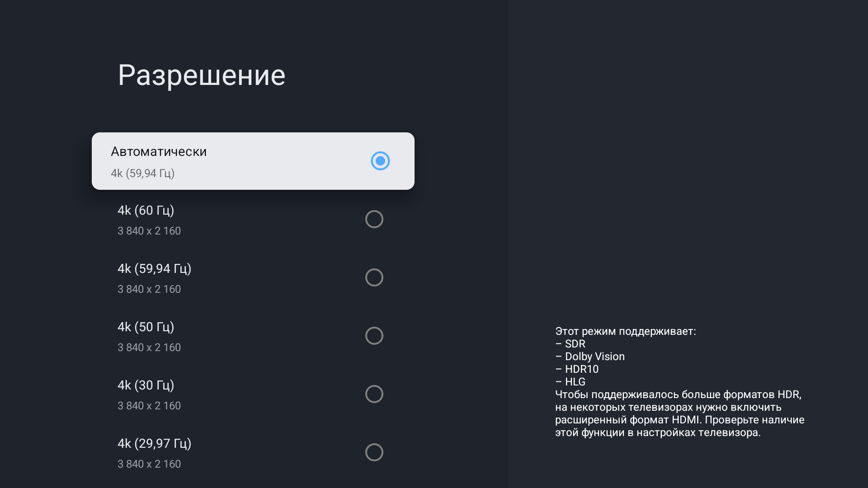Click the resolution text under 4k (60 Гц)
This screenshot has height=488, width=868.
(x=149, y=231)
